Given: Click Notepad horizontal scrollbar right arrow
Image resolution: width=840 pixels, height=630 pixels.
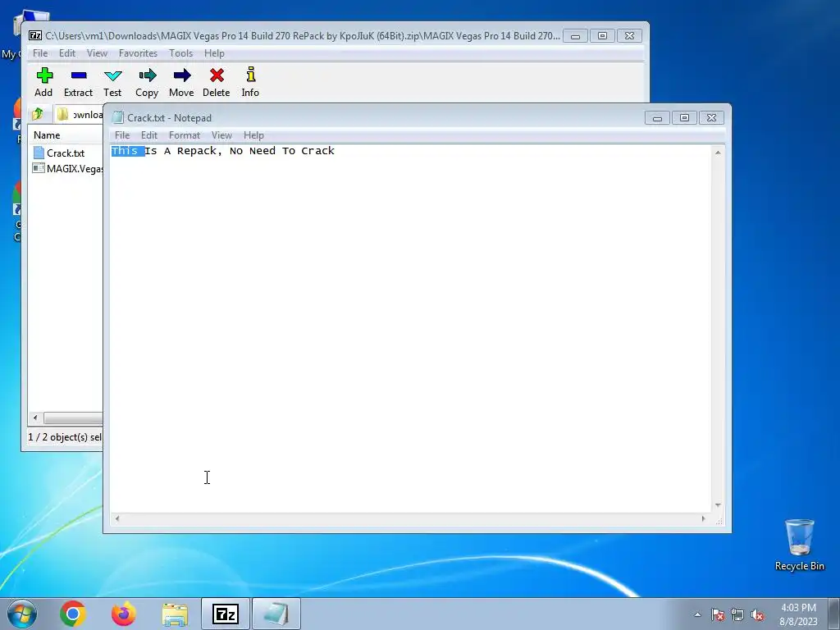Looking at the screenshot, I should coord(703,518).
